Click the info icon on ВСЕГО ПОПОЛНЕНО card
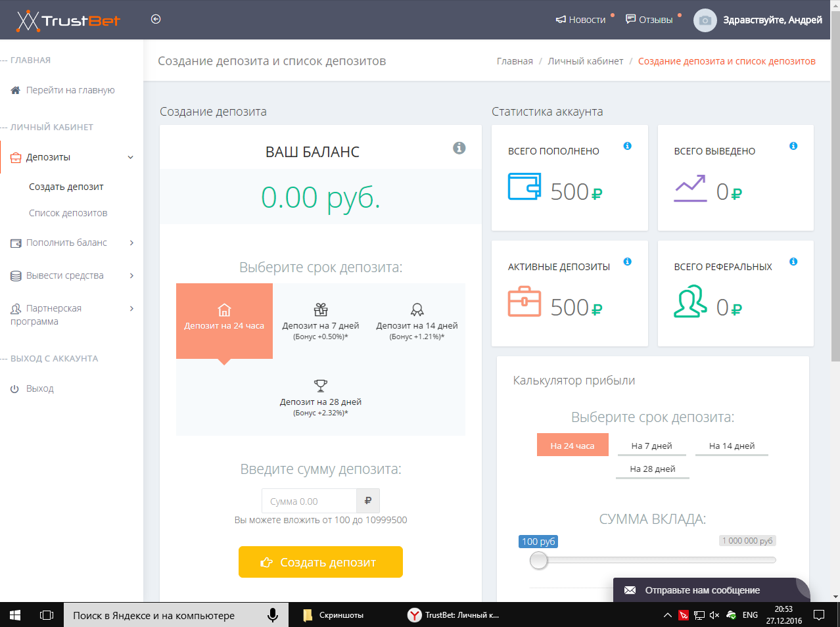This screenshot has height=627, width=840. (627, 146)
